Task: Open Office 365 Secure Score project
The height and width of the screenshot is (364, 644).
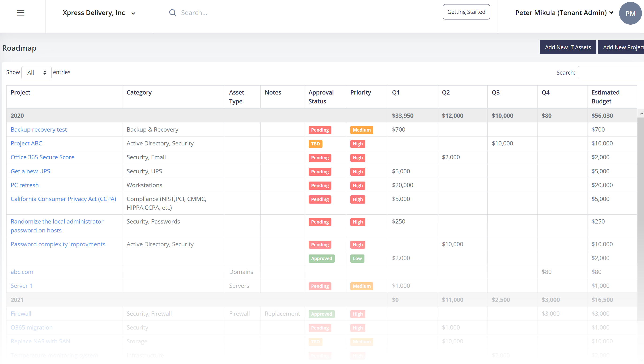Action: coord(42,157)
